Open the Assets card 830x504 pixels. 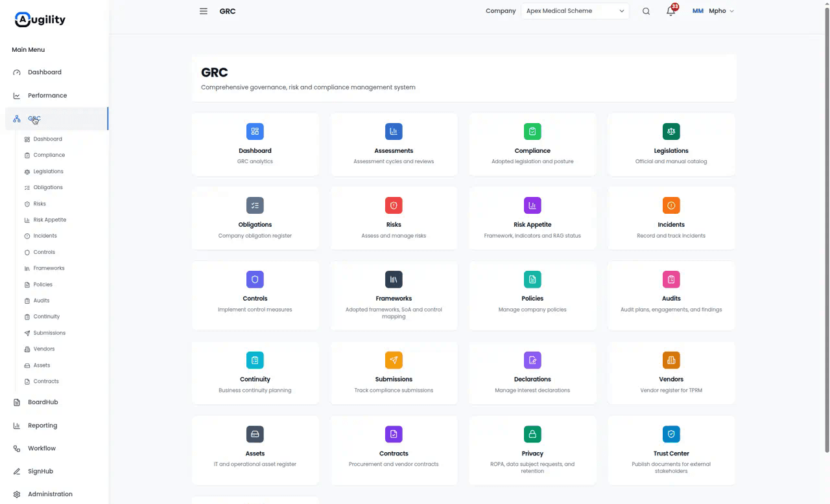(255, 450)
